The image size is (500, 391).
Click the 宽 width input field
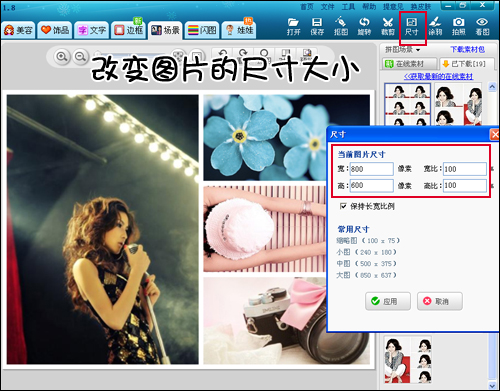click(371, 169)
